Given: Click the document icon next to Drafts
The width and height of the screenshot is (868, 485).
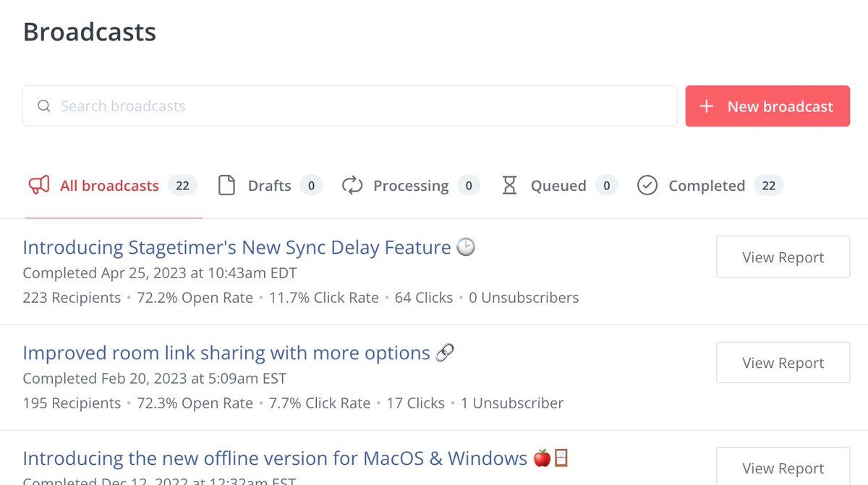Looking at the screenshot, I should 227,186.
